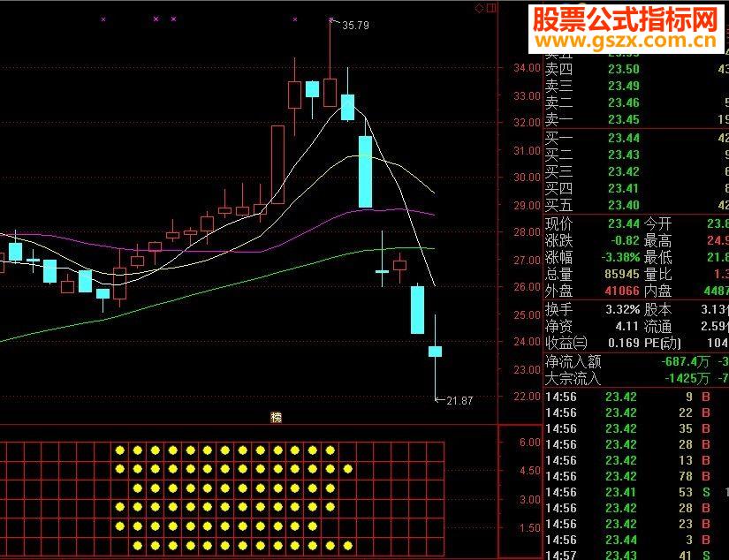Image resolution: width=729 pixels, height=560 pixels.
Task: Click the 净流入额 value -687.4万
Action: coord(686,361)
